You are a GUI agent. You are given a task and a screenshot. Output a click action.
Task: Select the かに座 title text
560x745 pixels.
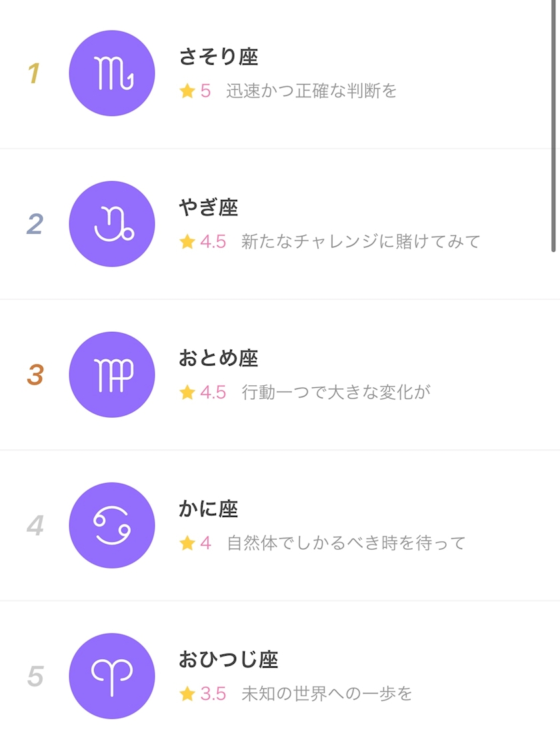point(208,509)
